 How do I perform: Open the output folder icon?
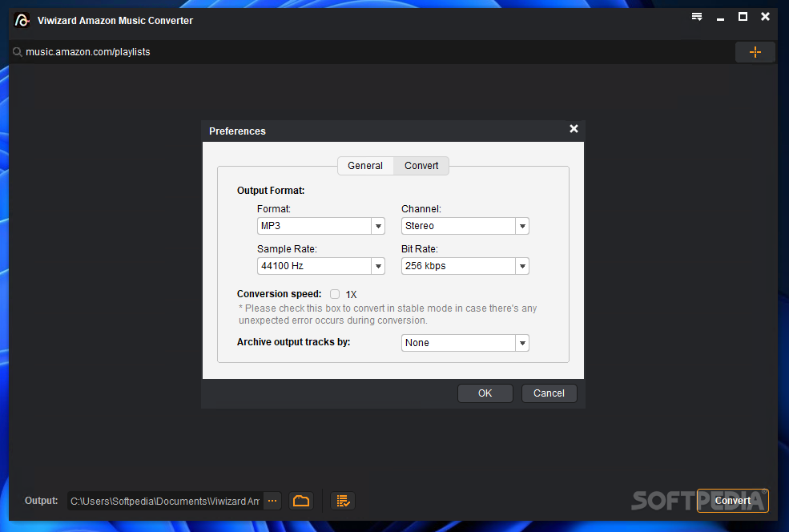point(301,501)
